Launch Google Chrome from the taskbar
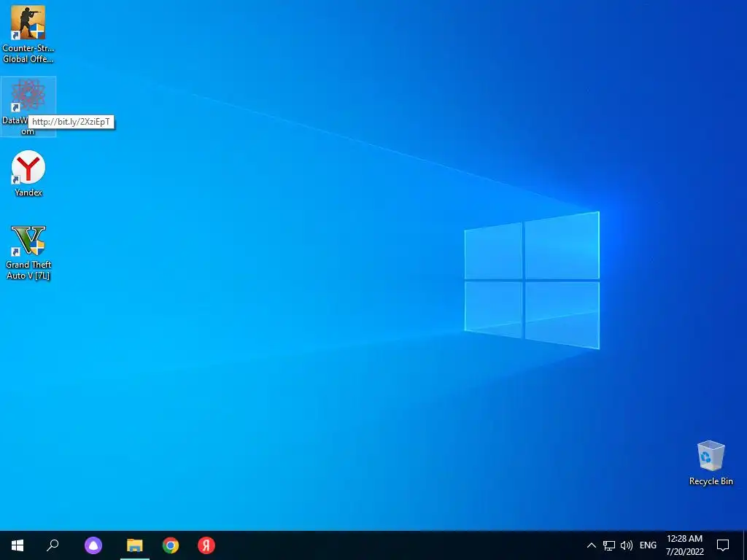747x560 pixels. 171,545
